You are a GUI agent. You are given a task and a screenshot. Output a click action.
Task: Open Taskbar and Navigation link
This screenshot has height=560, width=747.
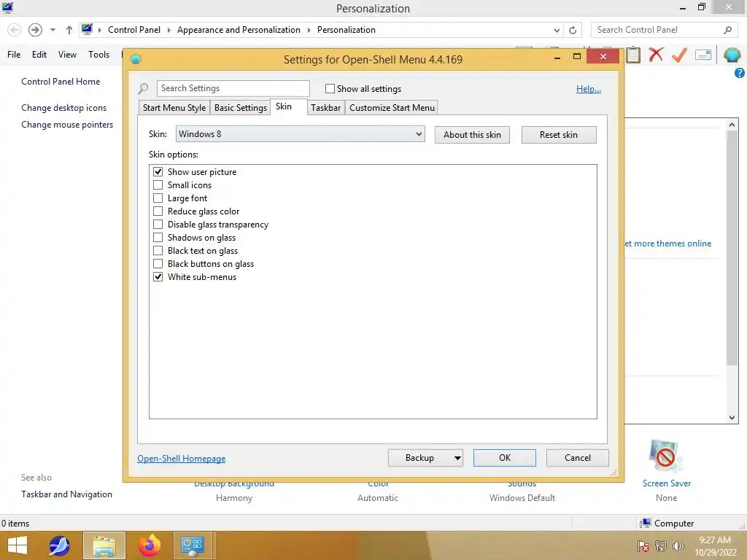(66, 494)
